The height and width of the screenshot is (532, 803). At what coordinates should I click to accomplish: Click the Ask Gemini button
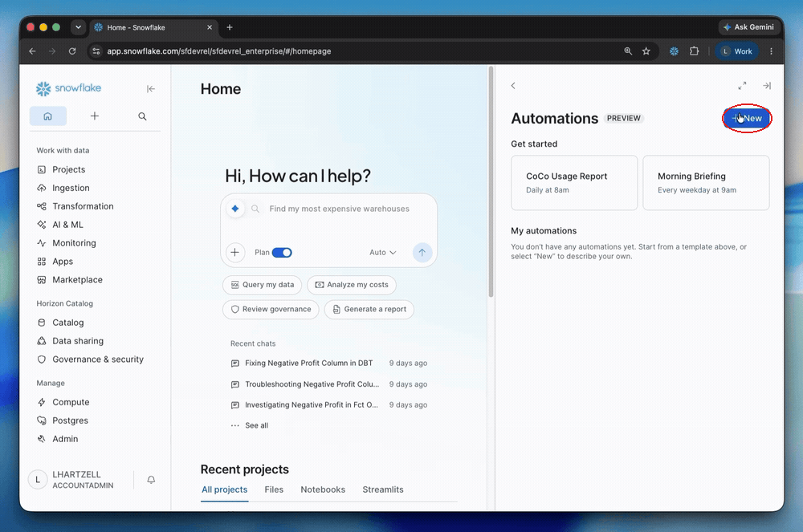[x=748, y=27]
